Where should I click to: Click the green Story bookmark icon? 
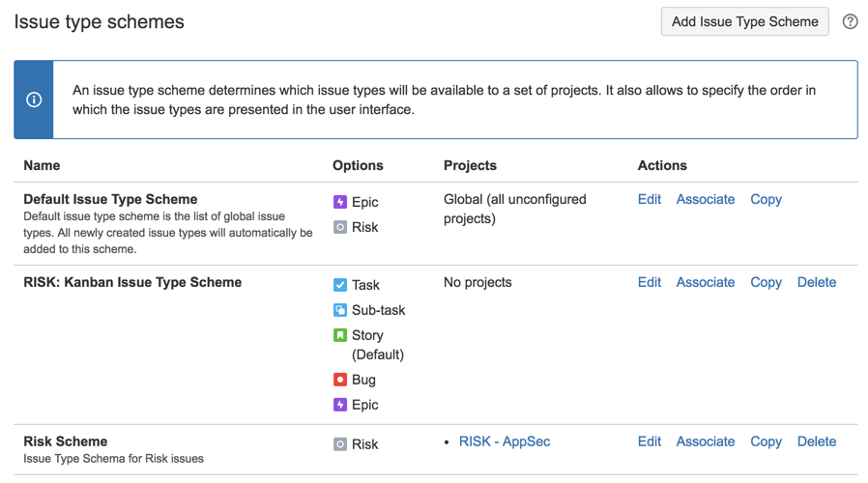(x=340, y=335)
